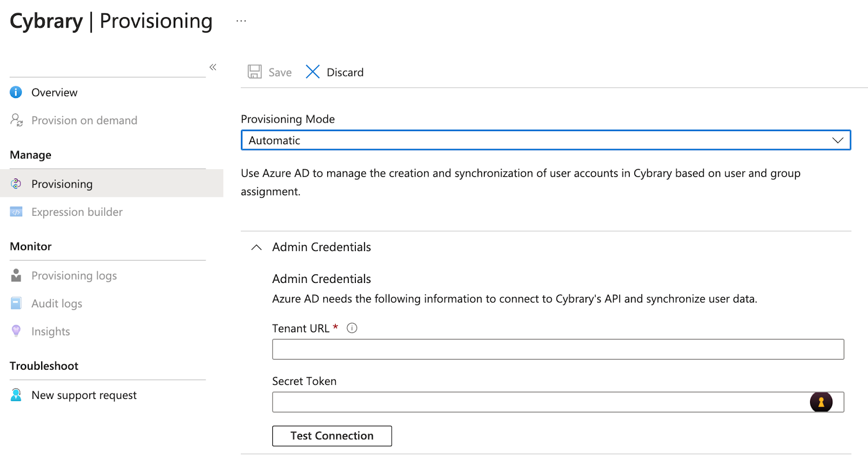Click the Provision on demand user icon
Image resolution: width=868 pixels, height=457 pixels.
coord(16,120)
